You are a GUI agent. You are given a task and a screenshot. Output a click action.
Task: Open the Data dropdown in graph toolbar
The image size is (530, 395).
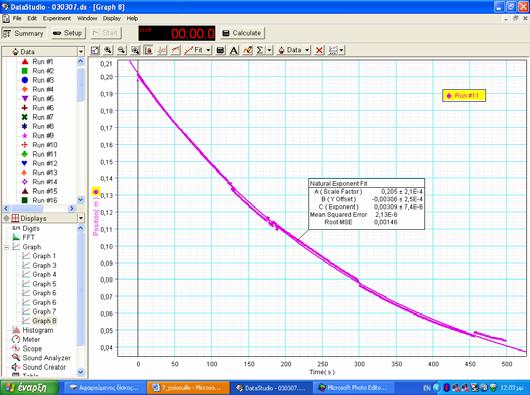[x=294, y=50]
